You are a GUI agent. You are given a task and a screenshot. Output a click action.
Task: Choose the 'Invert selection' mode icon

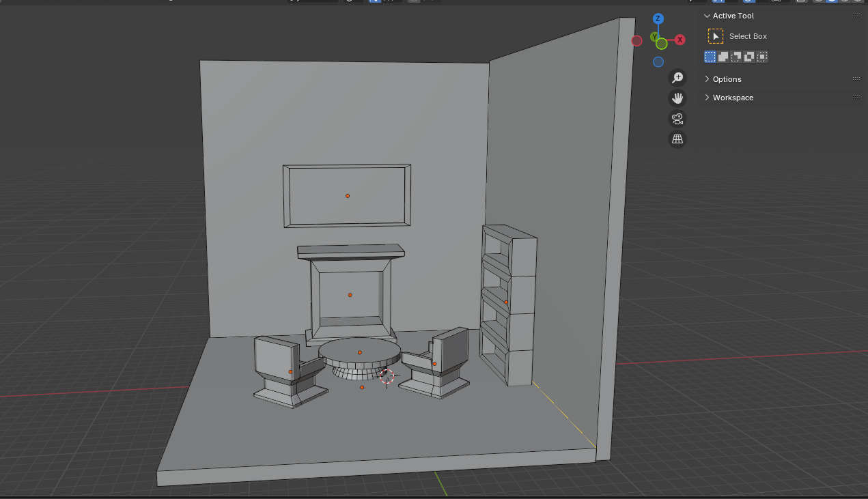click(749, 57)
